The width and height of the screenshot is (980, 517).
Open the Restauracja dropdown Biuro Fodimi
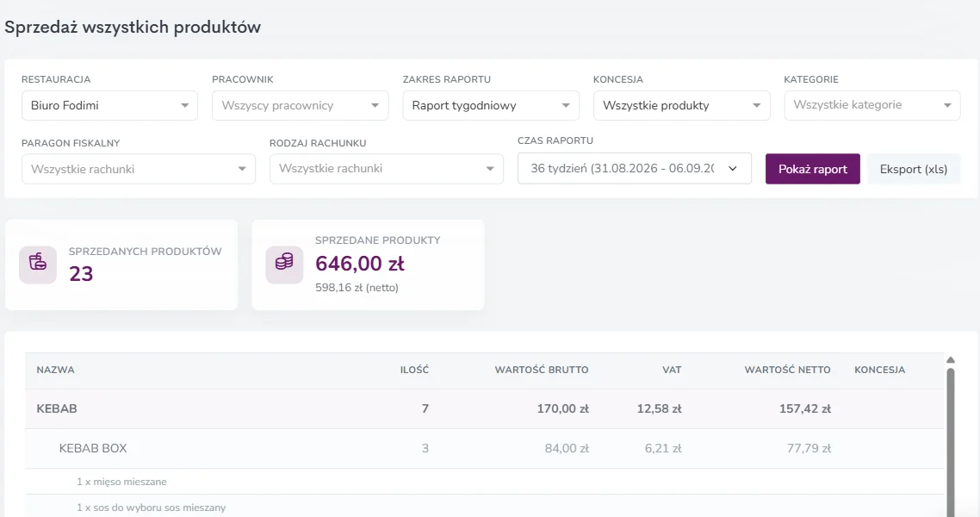(109, 106)
